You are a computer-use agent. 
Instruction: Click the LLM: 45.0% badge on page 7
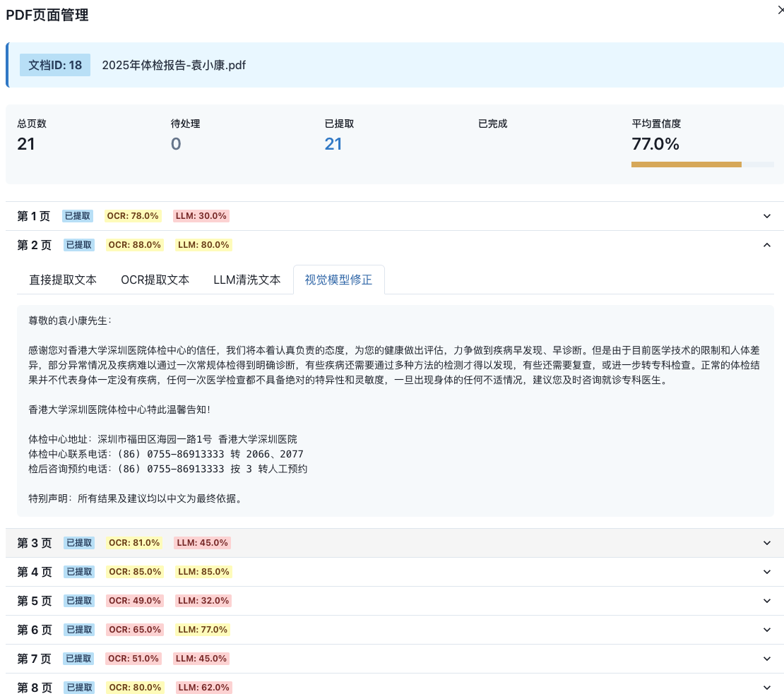pos(203,658)
